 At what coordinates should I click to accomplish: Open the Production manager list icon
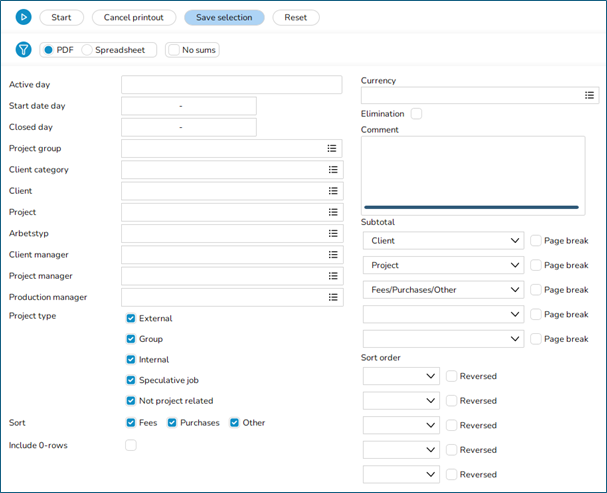pyautogui.click(x=333, y=297)
